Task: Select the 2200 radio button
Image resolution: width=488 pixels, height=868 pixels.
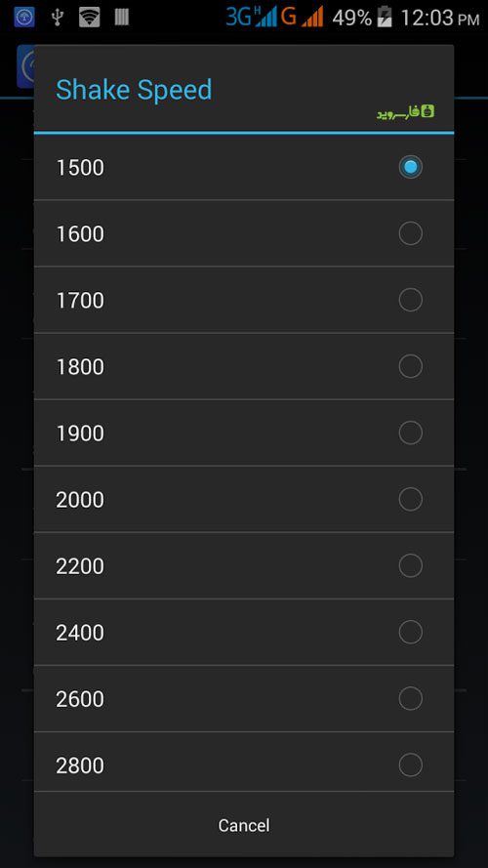Action: point(410,565)
